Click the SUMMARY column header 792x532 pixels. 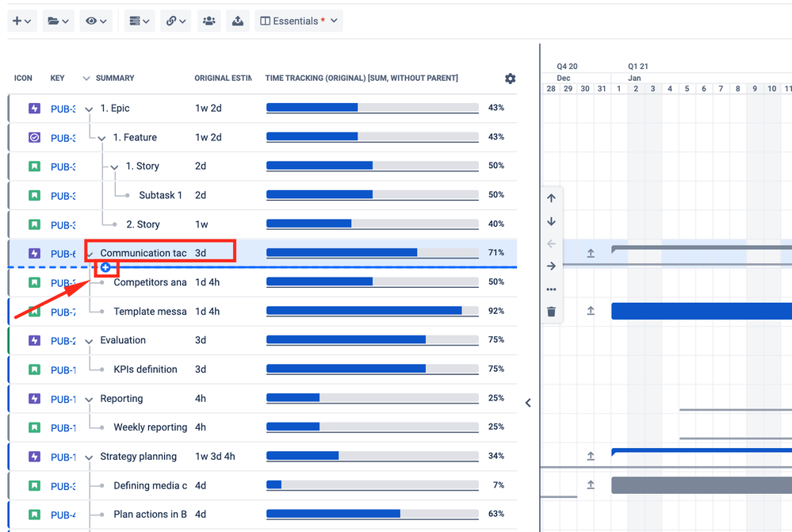click(x=115, y=78)
